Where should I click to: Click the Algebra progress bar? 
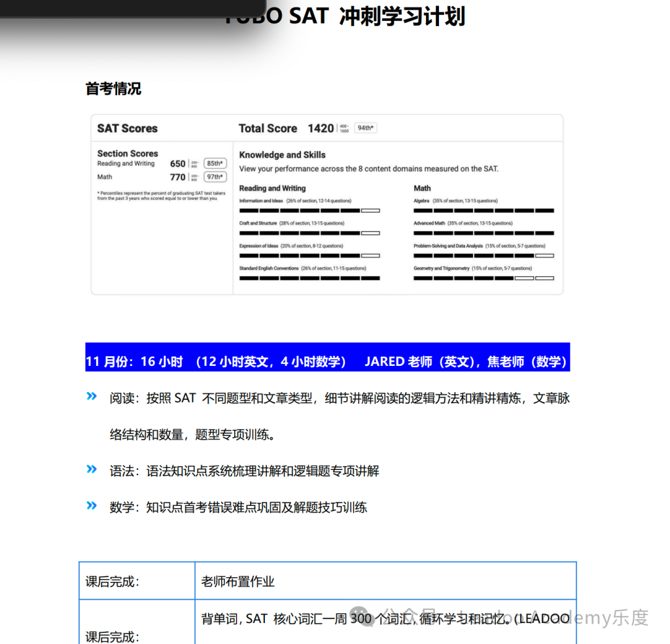[x=484, y=210]
